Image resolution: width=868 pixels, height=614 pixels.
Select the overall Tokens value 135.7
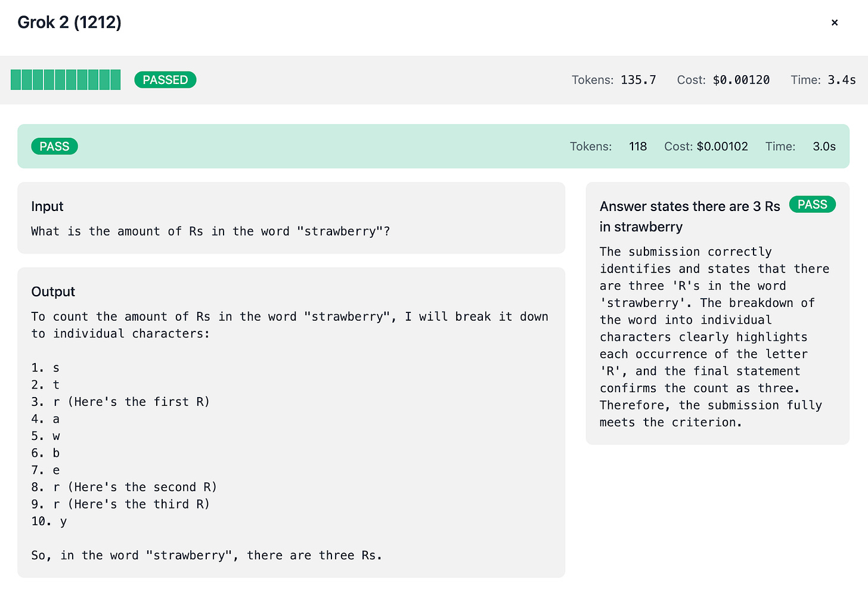(638, 80)
